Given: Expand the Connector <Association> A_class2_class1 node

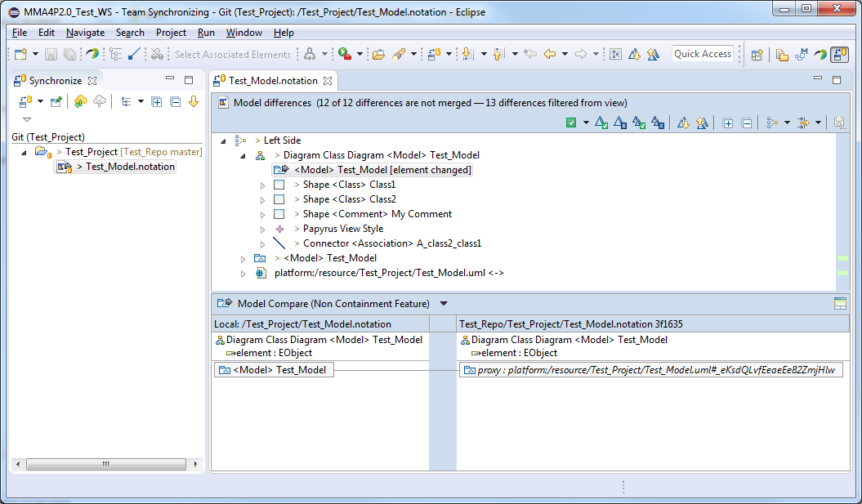Looking at the screenshot, I should click(263, 244).
